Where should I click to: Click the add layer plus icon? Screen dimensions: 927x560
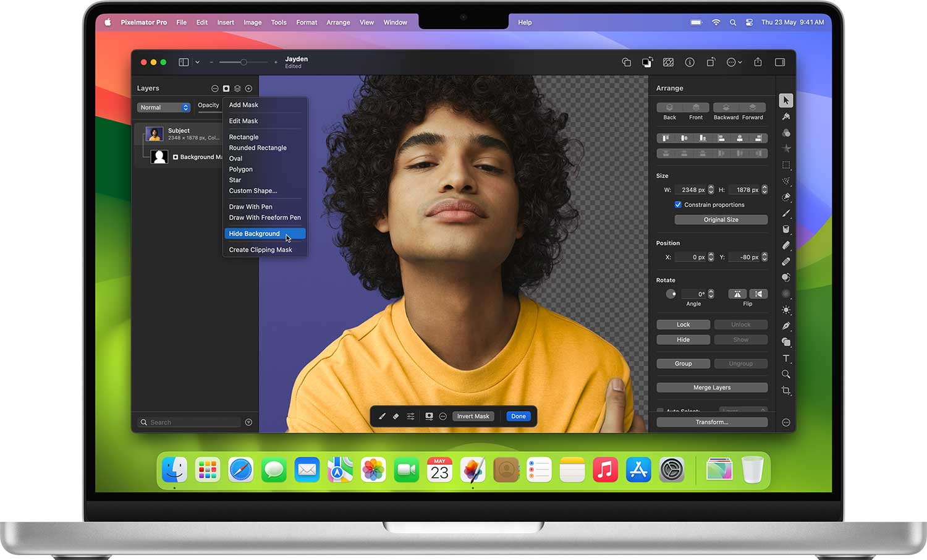pyautogui.click(x=248, y=88)
